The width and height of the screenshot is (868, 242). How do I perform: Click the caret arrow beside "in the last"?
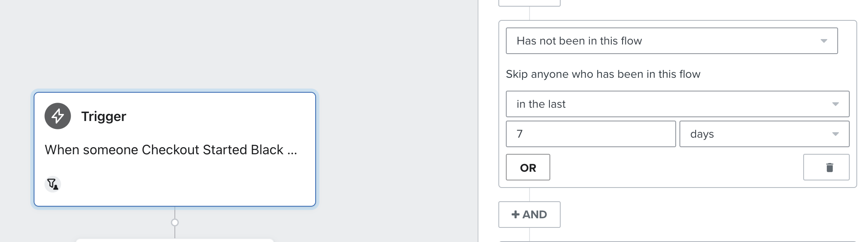836,104
